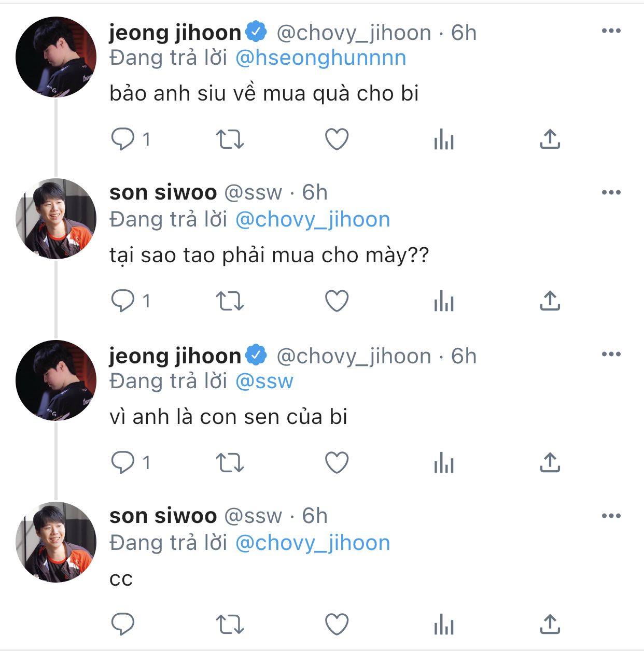Viewport: 644px width, 651px height.
Task: View analytics of "tại sao tao phải mua cho mày??" tweet
Action: click(444, 301)
